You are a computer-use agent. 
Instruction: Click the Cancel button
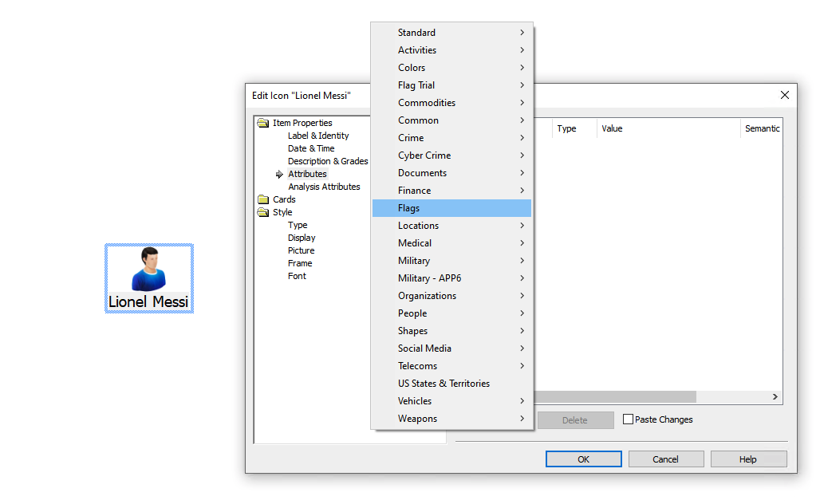pyautogui.click(x=665, y=459)
